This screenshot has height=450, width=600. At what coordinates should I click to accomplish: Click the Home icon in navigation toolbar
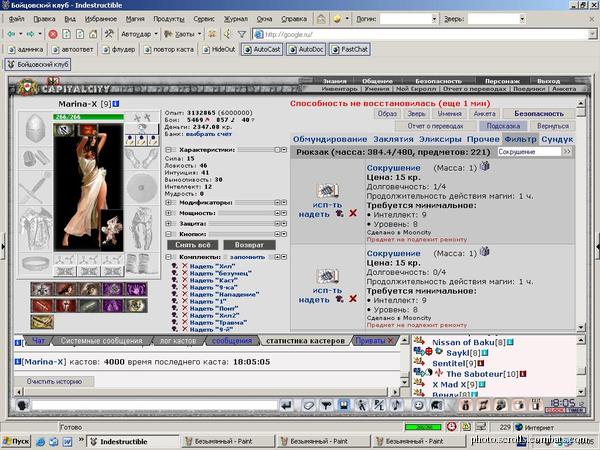[93, 34]
